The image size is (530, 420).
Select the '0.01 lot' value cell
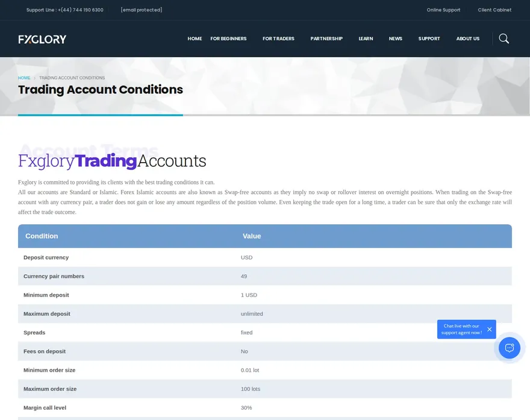(x=250, y=370)
